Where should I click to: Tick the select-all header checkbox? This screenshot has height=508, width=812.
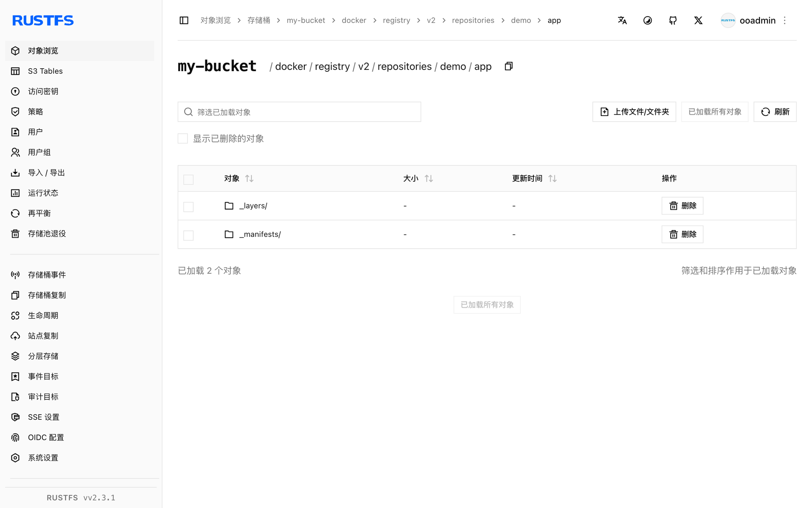[188, 179]
